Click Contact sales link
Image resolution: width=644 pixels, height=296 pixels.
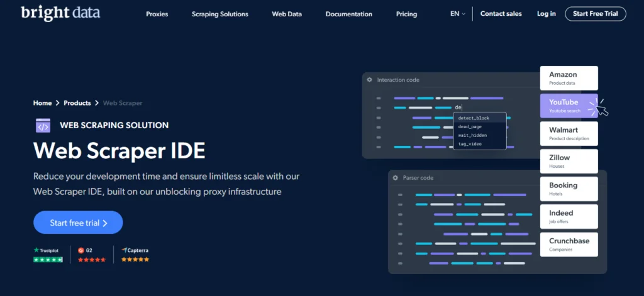501,14
